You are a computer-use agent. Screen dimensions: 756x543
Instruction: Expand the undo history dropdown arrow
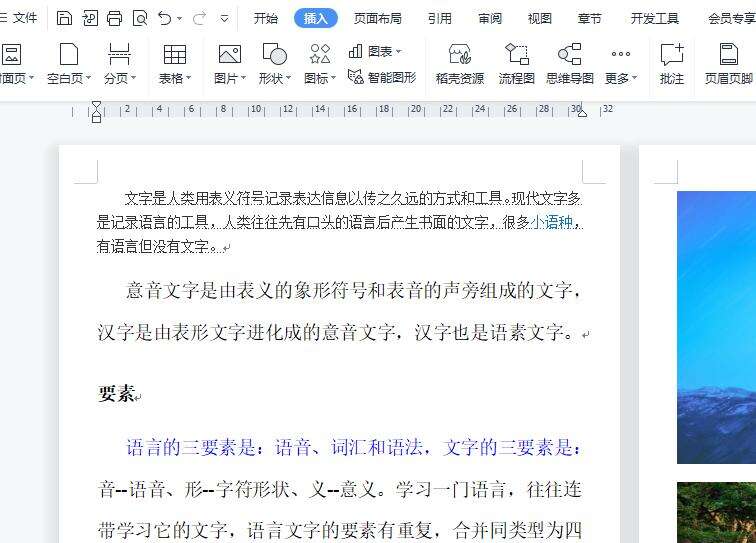(179, 19)
